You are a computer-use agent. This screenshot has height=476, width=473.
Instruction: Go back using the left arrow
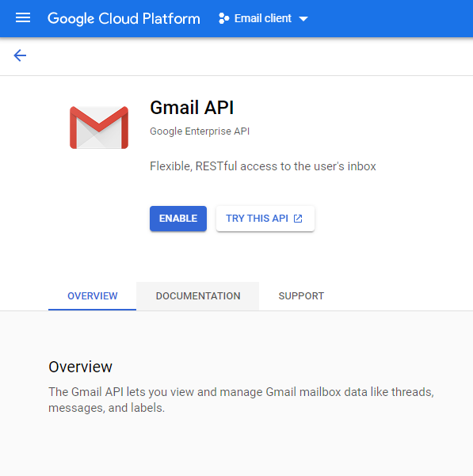click(x=20, y=55)
